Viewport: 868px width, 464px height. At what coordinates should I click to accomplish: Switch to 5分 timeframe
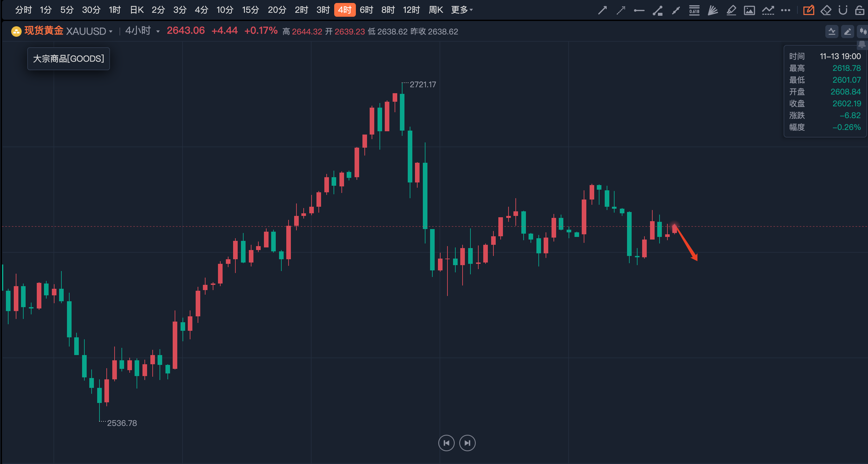67,10
